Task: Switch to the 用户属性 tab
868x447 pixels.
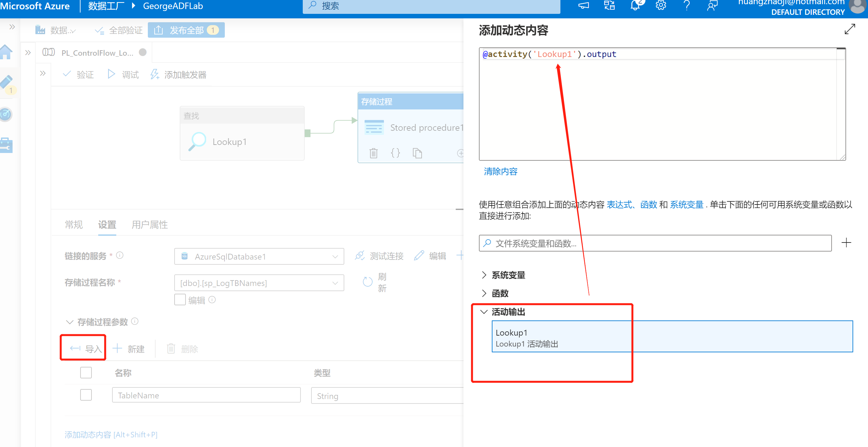Action: click(x=150, y=225)
